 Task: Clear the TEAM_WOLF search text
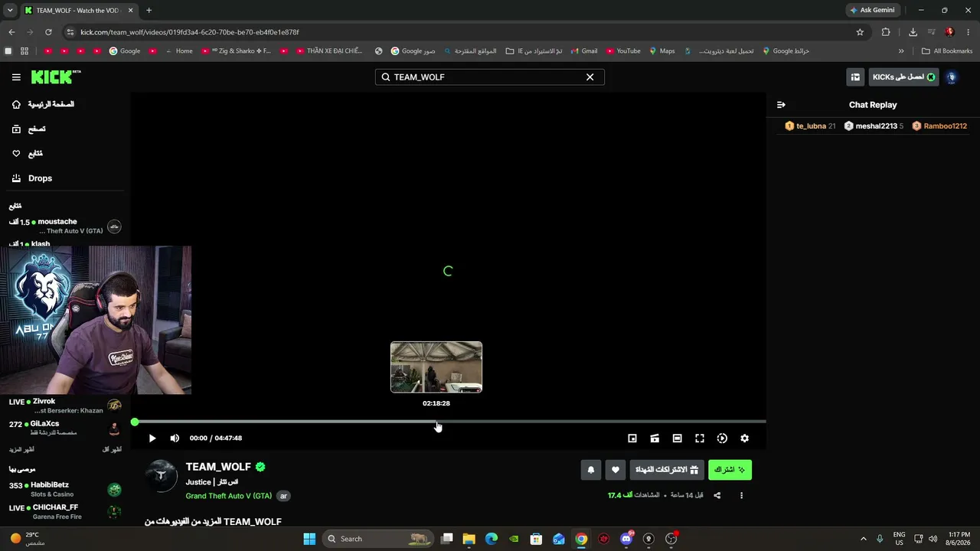point(590,77)
